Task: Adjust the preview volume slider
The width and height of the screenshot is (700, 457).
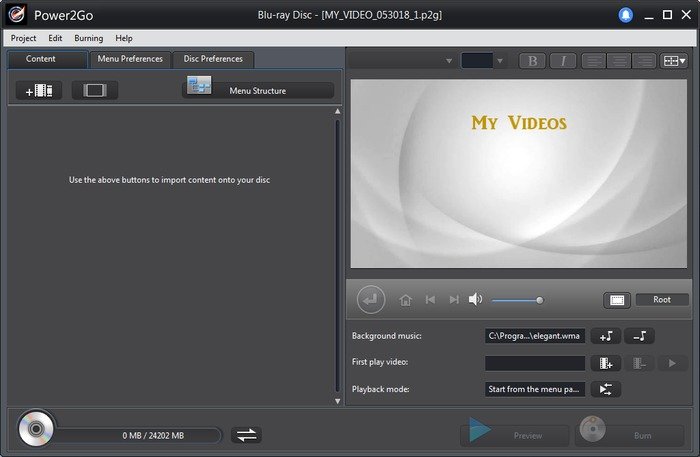Action: 518,300
